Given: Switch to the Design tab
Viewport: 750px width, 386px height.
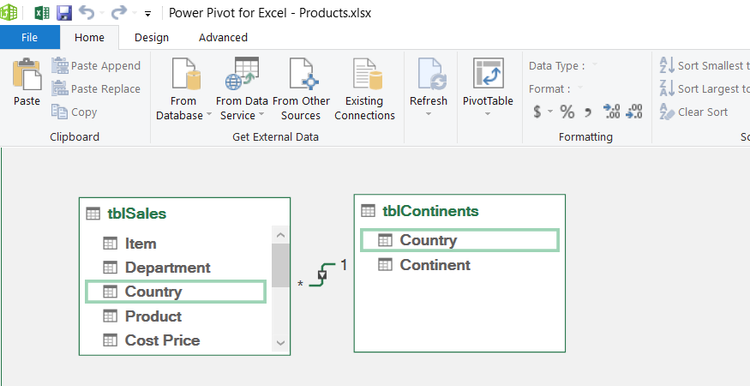Looking at the screenshot, I should pos(152,37).
